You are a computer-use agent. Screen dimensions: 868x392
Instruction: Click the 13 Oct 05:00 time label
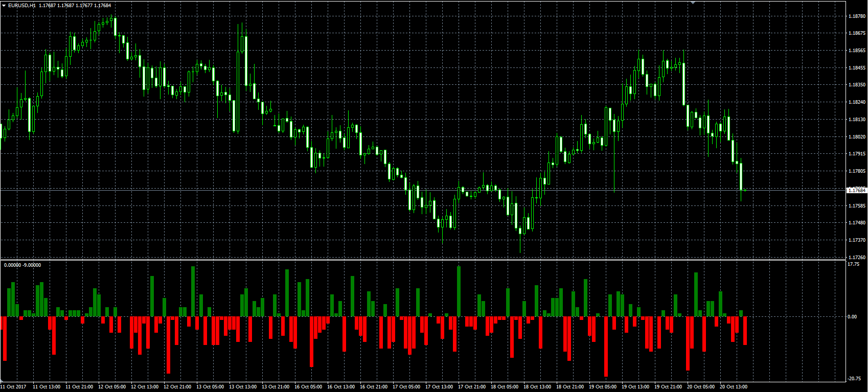(x=210, y=387)
